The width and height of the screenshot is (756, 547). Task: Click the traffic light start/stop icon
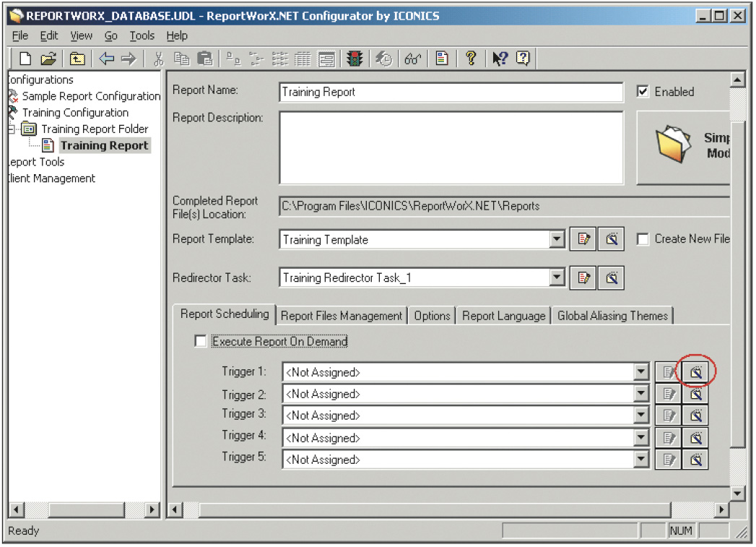point(355,59)
